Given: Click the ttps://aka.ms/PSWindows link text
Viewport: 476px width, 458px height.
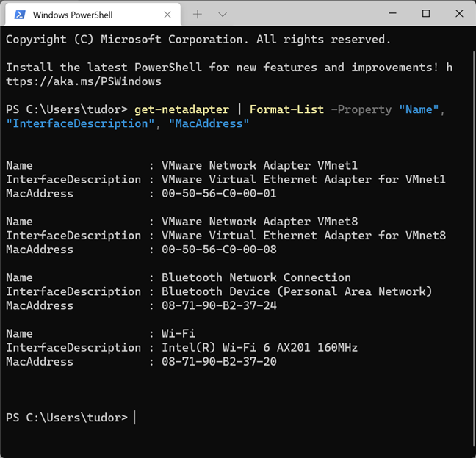Looking at the screenshot, I should pyautogui.click(x=84, y=81).
